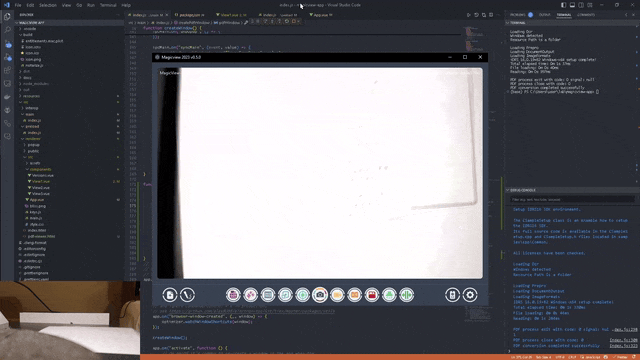Click the gray window icon in MagicView toolbar
This screenshot has height=360, width=640.
pos(268,295)
